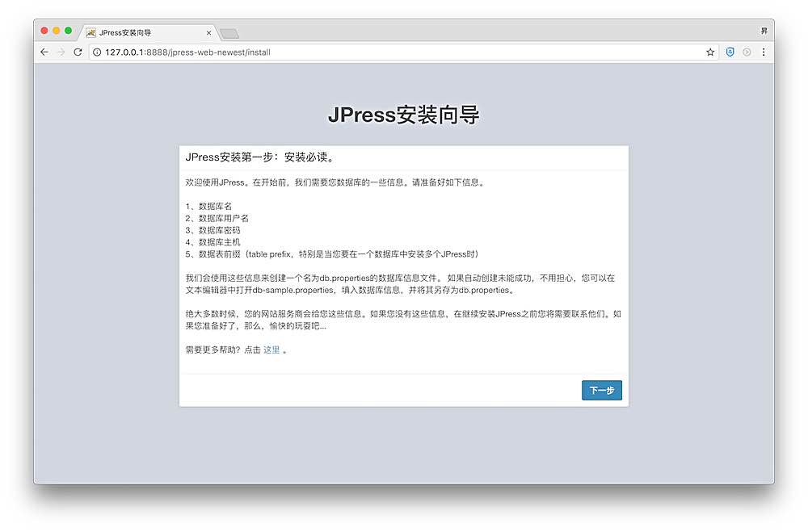Maximize the window with green button
The image size is (808, 532).
[69, 31]
